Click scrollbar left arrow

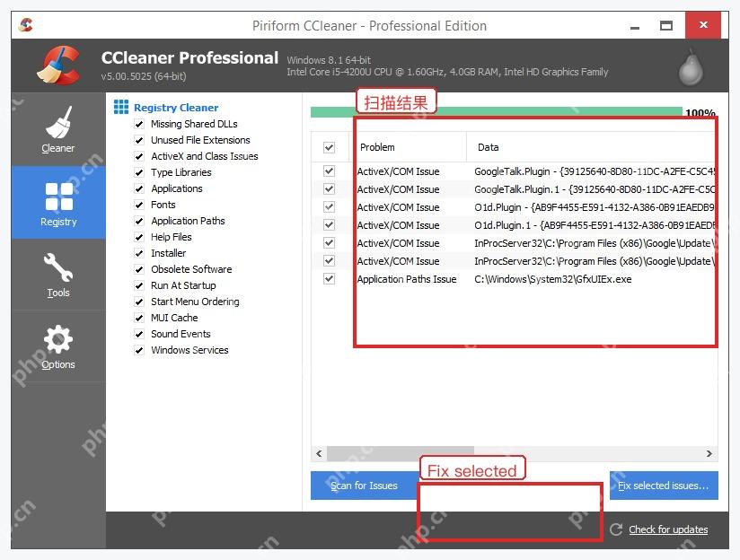(x=319, y=453)
